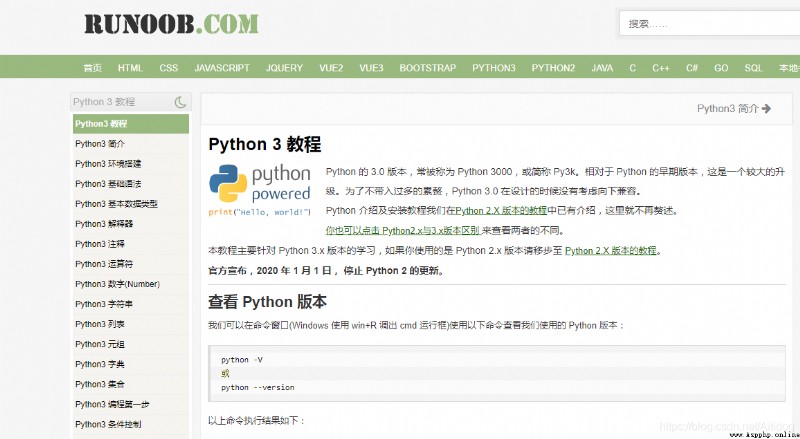
Task: Select Python3 字典 in the sidebar
Action: (131, 364)
